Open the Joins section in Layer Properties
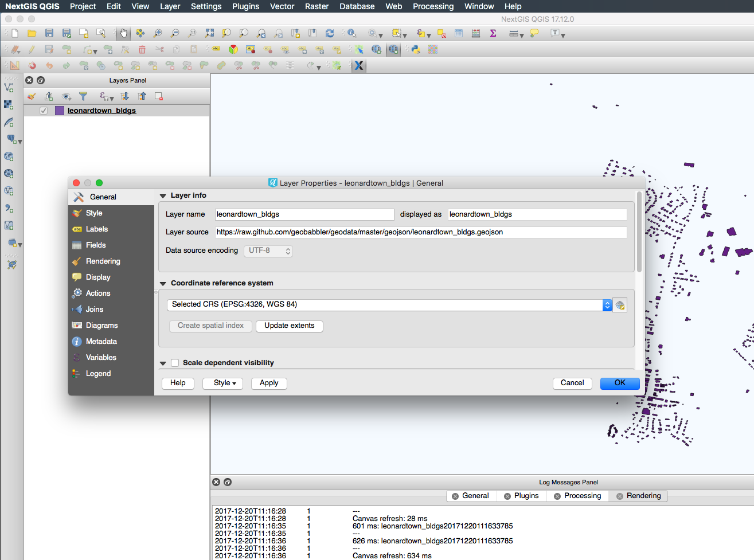This screenshot has width=754, height=560. pyautogui.click(x=111, y=310)
